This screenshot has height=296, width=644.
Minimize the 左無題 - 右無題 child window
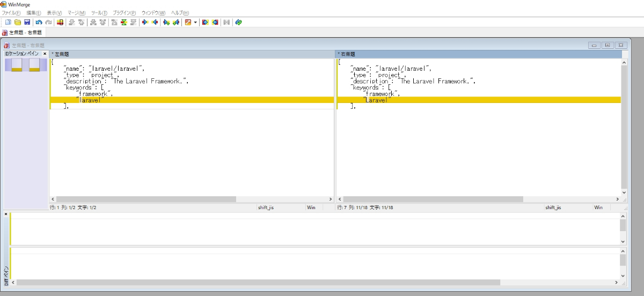point(594,45)
